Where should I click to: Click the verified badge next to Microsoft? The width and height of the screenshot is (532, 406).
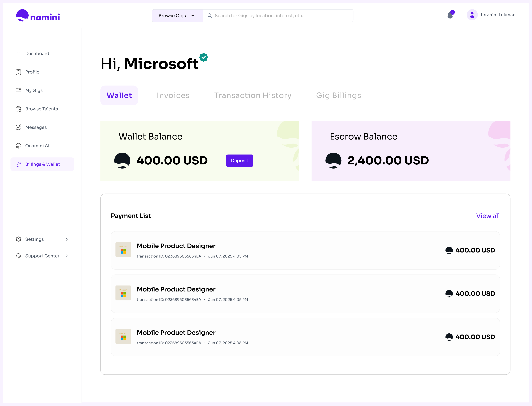204,58
